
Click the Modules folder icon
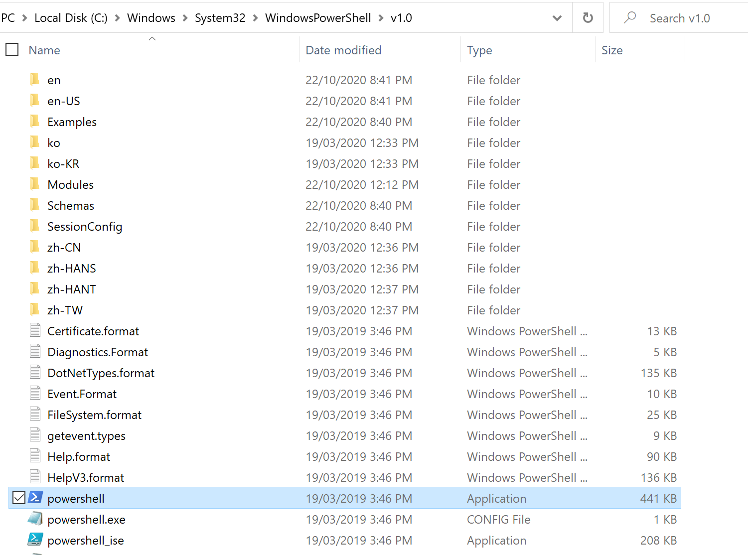[x=34, y=184]
